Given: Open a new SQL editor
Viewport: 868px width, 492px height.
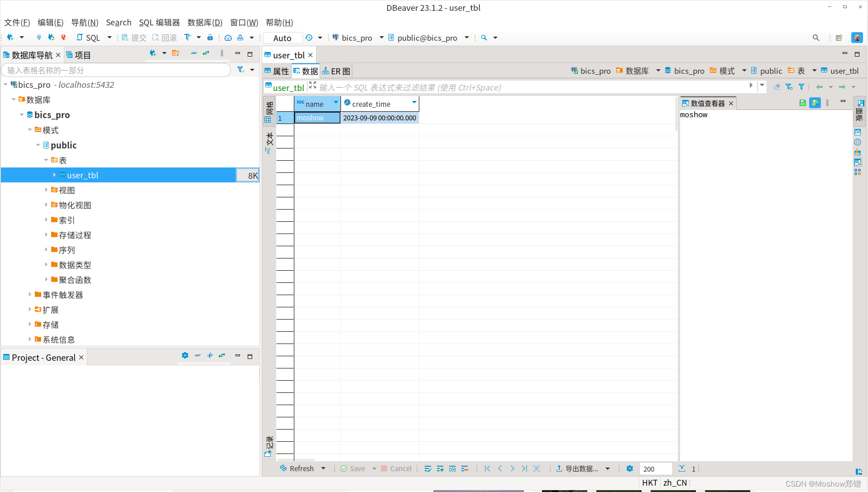Looking at the screenshot, I should (x=88, y=38).
